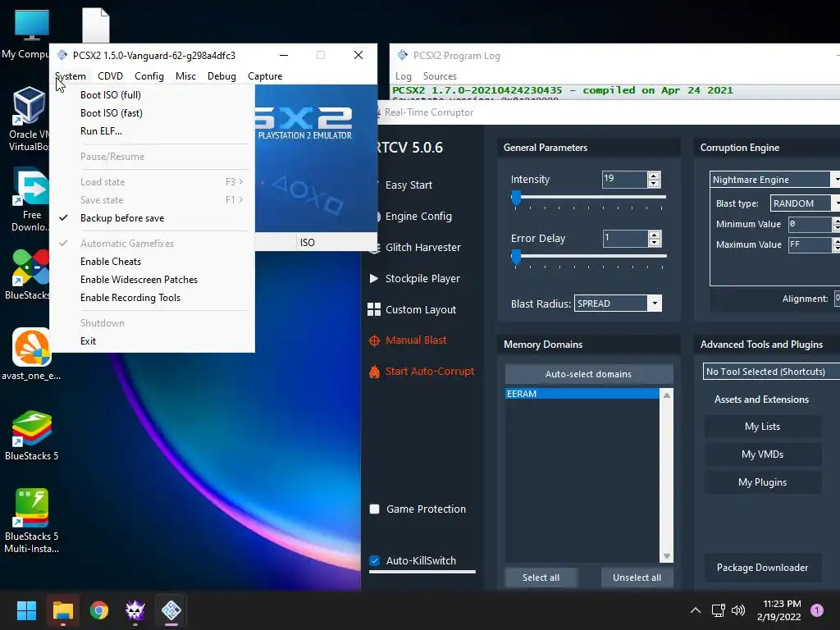Click the Maximum Value input field
The height and width of the screenshot is (630, 840).
tap(810, 244)
